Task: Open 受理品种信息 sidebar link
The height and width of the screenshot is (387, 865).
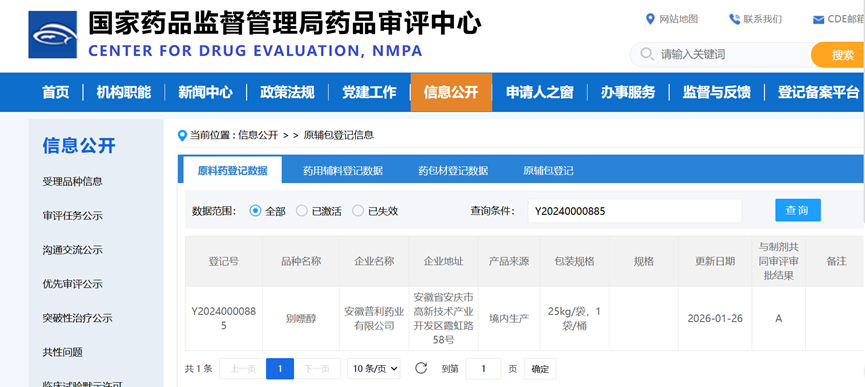Action: 72,181
